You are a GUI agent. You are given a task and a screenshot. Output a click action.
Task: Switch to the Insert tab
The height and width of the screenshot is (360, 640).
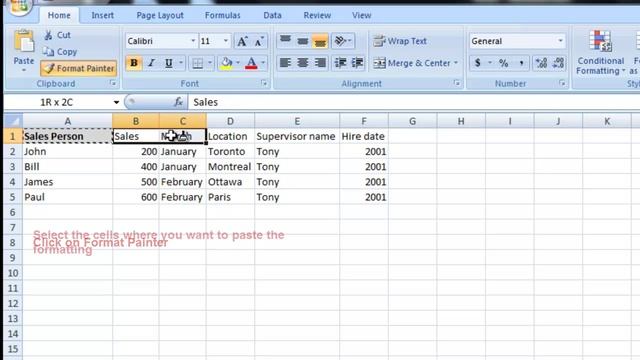click(x=102, y=16)
